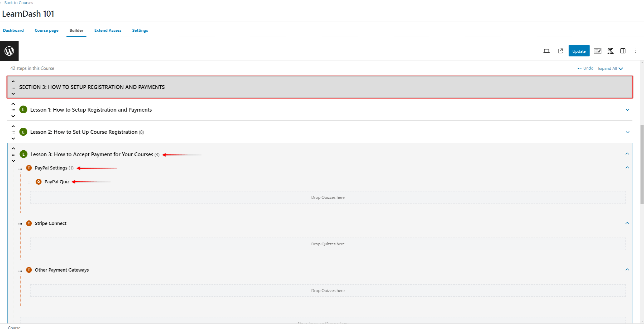Toggle Lesson 2 expand arrow
Viewport: 644px width, 331px height.
(628, 132)
